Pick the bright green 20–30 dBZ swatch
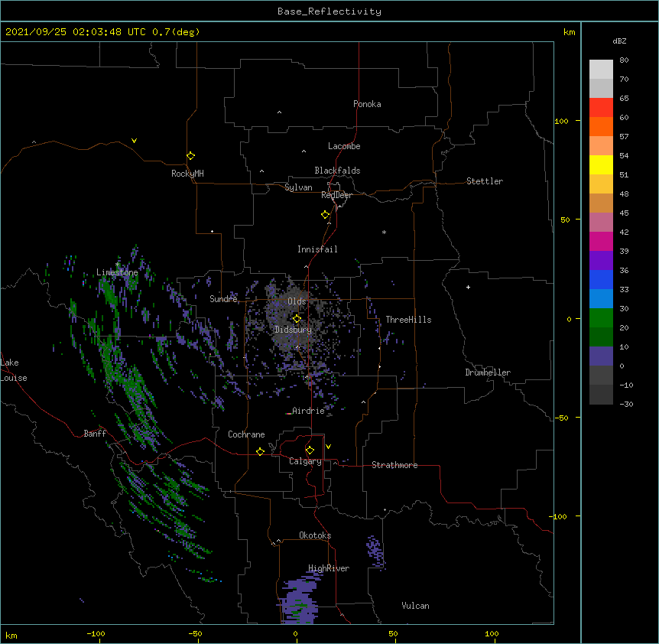The width and height of the screenshot is (659, 644). [601, 318]
